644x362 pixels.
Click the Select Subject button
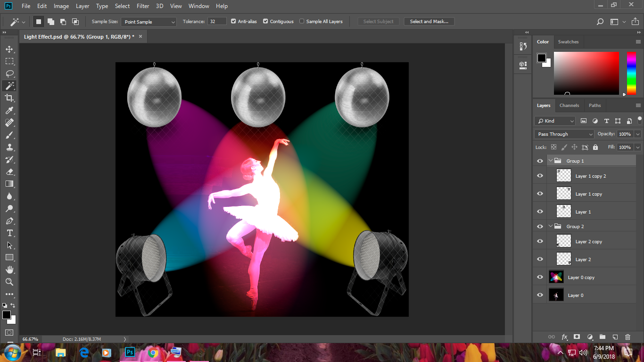point(379,21)
